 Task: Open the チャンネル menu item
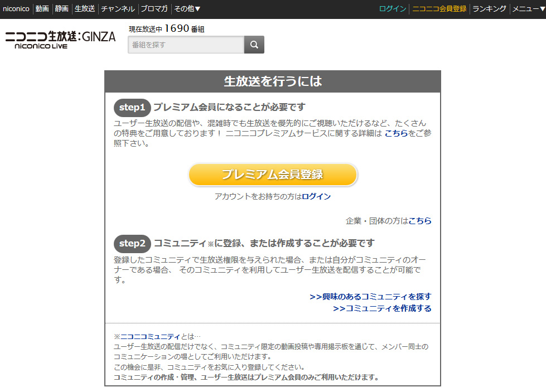point(118,9)
